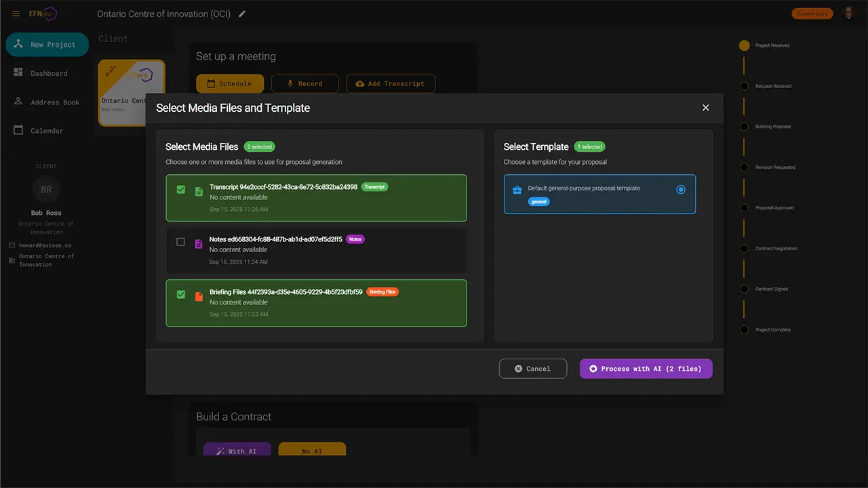Uncheck the Transcript file checkbox
This screenshot has height=488, width=868.
tap(180, 190)
